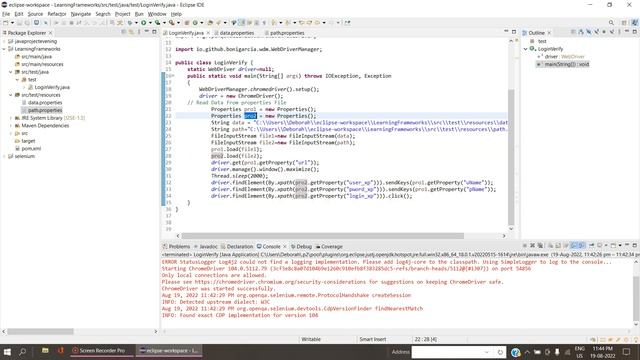The height and width of the screenshot is (360, 640).
Task: Click the Open Perspective toolbar icon
Action: (x=624, y=23)
